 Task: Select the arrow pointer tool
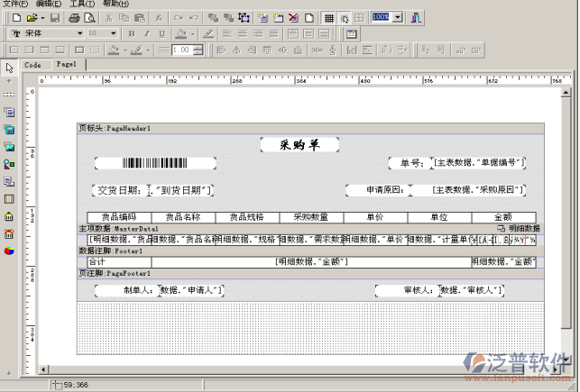click(x=9, y=68)
